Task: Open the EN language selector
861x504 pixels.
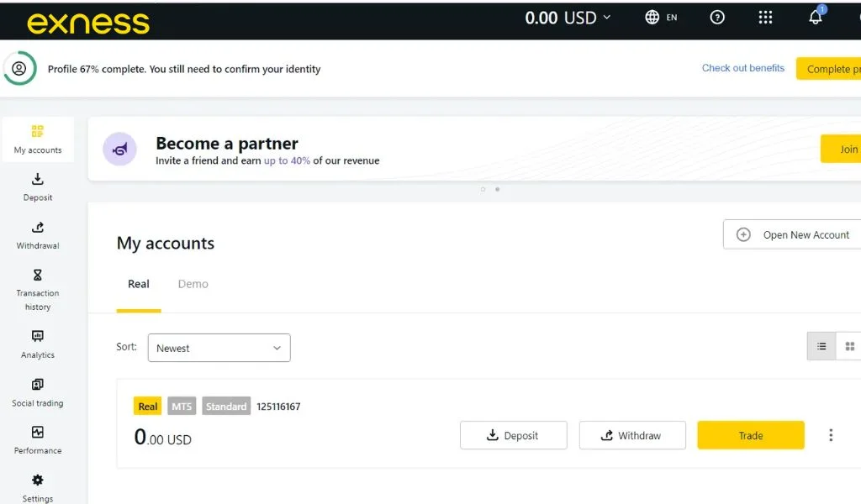Action: 661,18
